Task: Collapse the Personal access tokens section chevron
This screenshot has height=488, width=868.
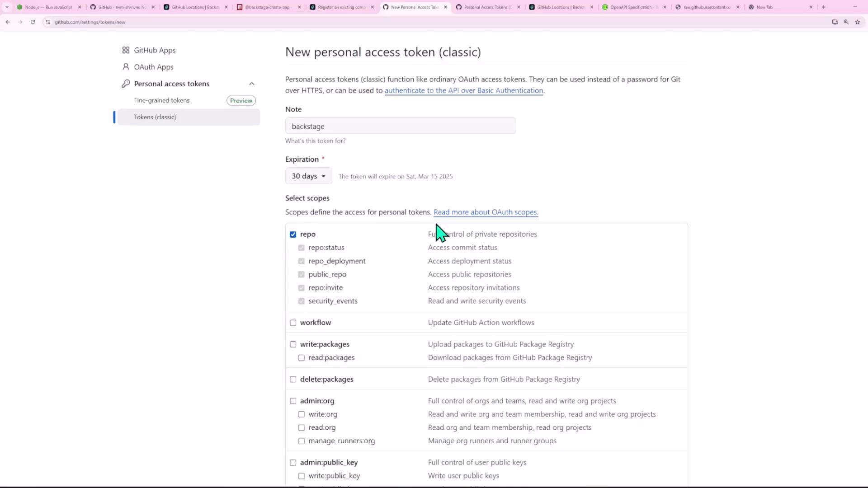Action: (x=252, y=84)
